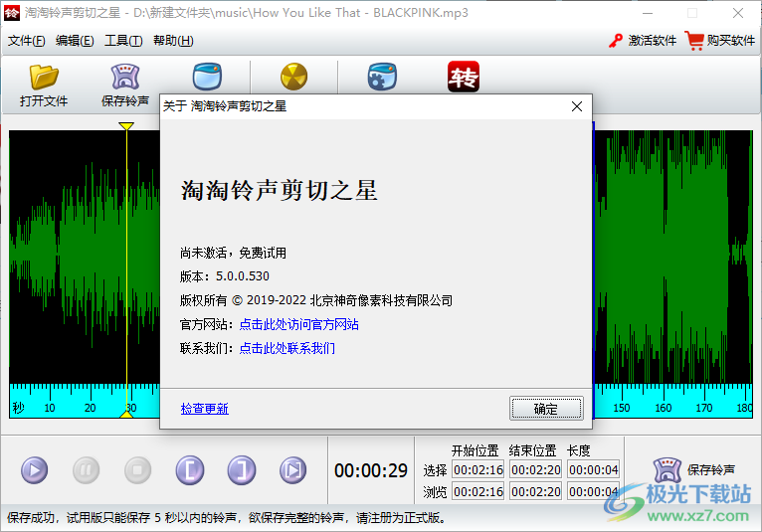Click 确定 to close the about dialog
Image resolution: width=762 pixels, height=532 pixels.
click(546, 408)
